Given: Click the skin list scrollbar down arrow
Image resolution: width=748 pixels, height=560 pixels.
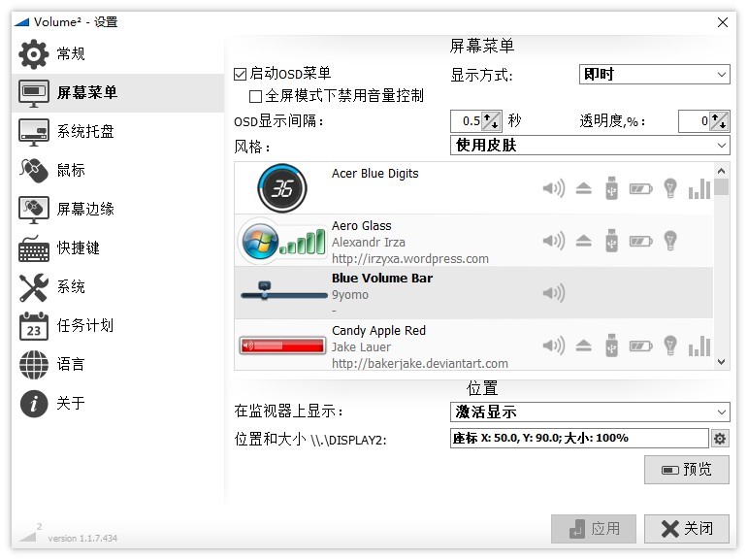Looking at the screenshot, I should pyautogui.click(x=721, y=362).
